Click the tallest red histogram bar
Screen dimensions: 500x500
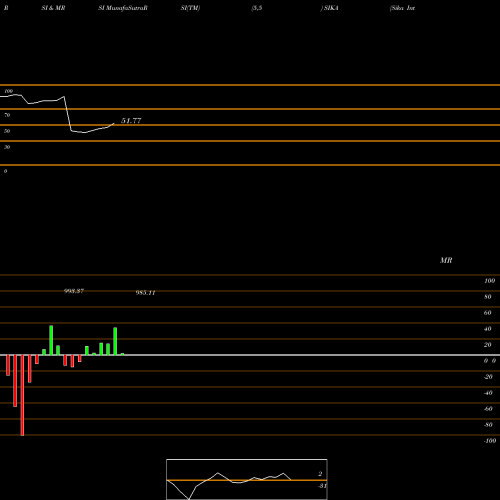[x=22, y=395]
